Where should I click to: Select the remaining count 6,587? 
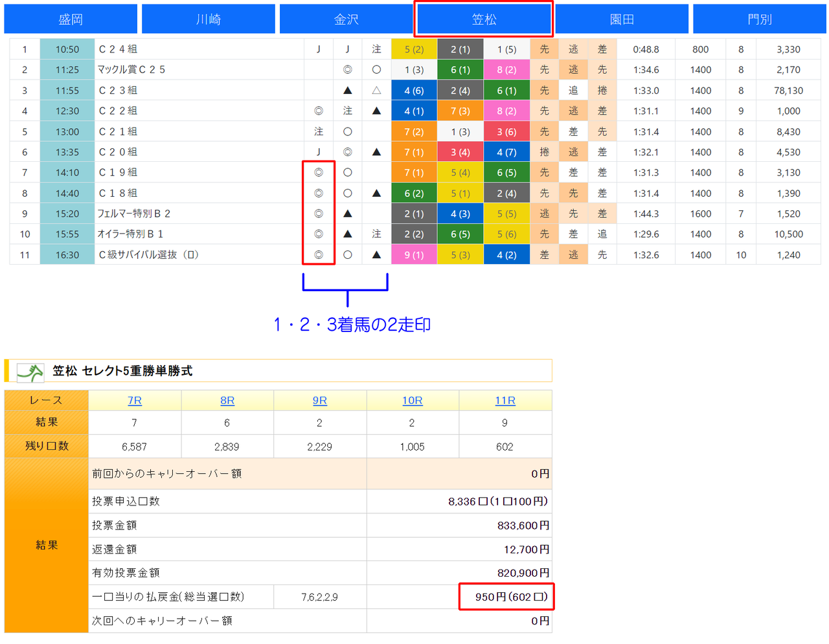[135, 447]
